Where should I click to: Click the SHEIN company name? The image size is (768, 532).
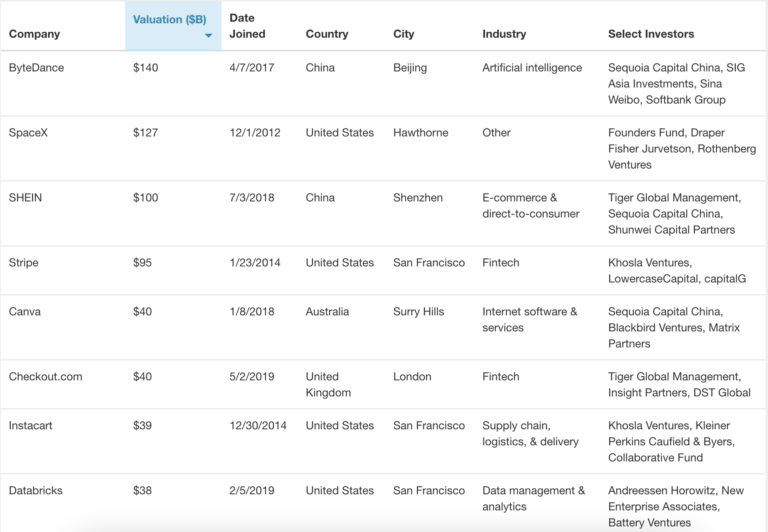pyautogui.click(x=25, y=198)
